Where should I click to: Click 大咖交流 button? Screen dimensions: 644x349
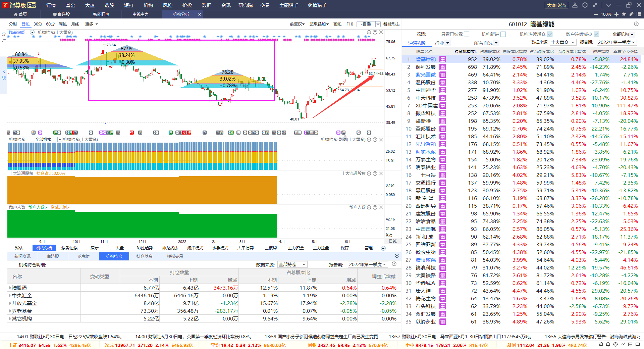(x=556, y=5)
